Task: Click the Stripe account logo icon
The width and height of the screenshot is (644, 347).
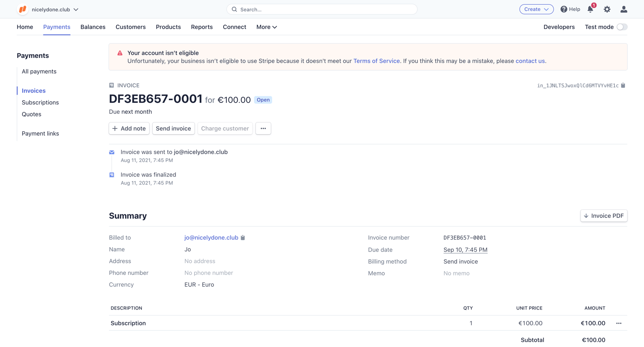Action: 23,9
